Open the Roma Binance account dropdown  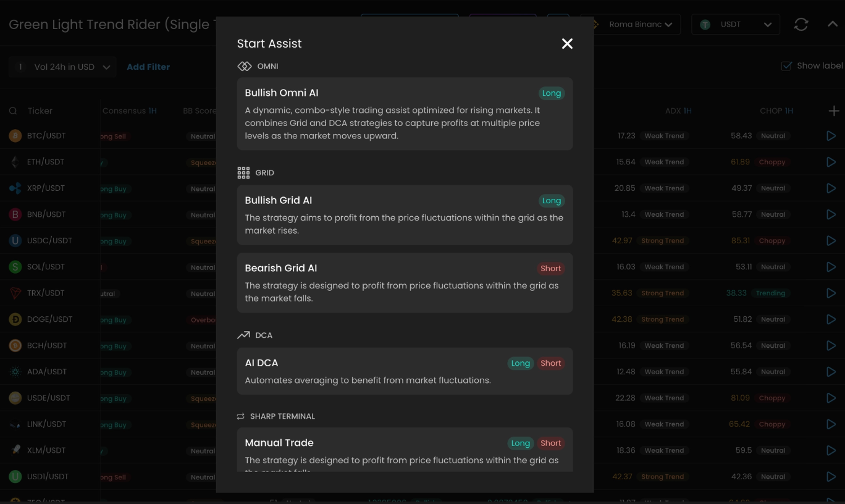[636, 25]
